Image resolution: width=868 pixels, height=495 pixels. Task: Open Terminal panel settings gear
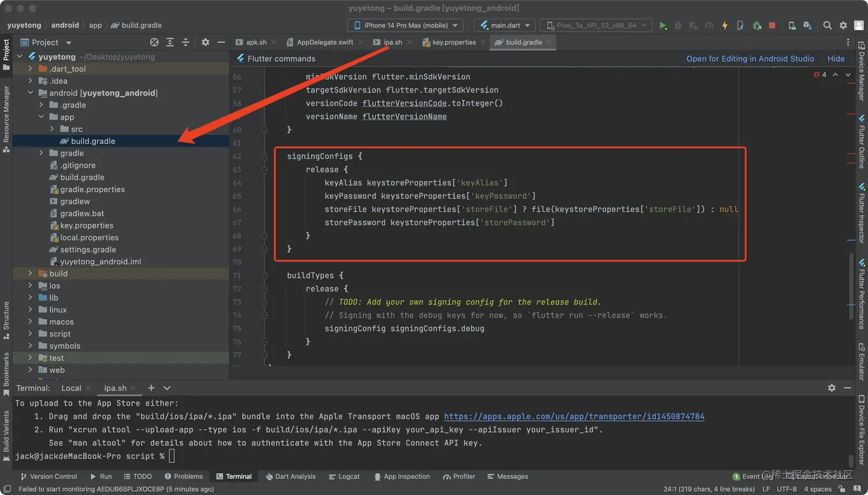click(x=832, y=388)
